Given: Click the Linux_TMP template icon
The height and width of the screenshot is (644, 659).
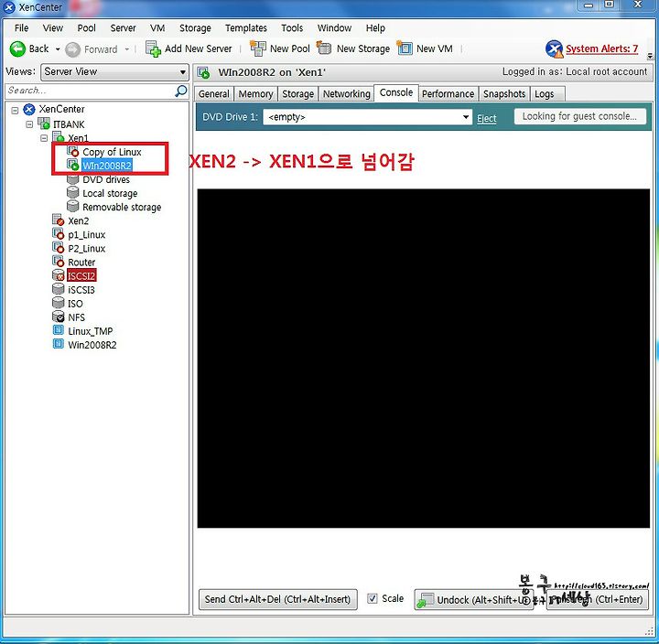Looking at the screenshot, I should (58, 330).
